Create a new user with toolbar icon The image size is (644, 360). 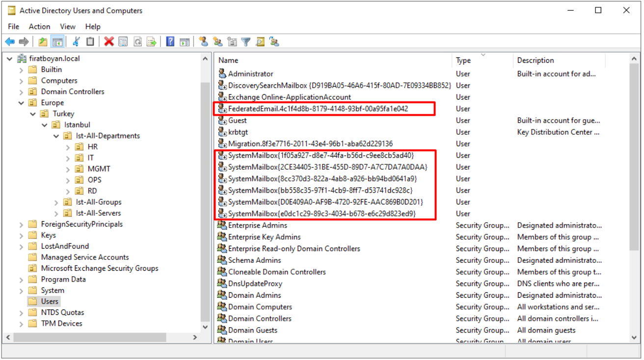click(x=203, y=42)
